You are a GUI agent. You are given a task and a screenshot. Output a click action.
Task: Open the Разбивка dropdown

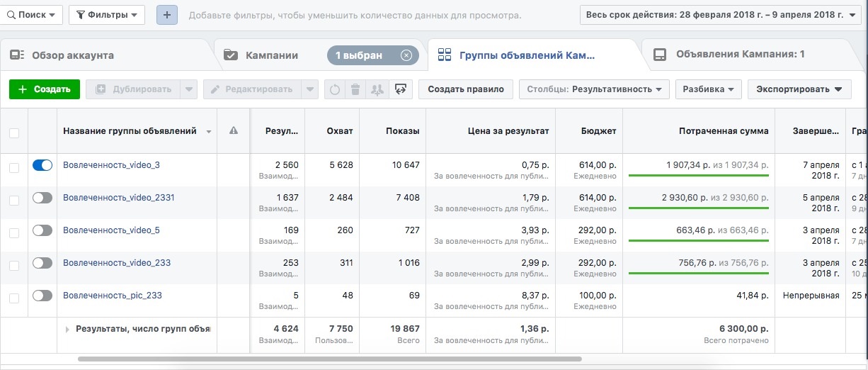(x=709, y=89)
